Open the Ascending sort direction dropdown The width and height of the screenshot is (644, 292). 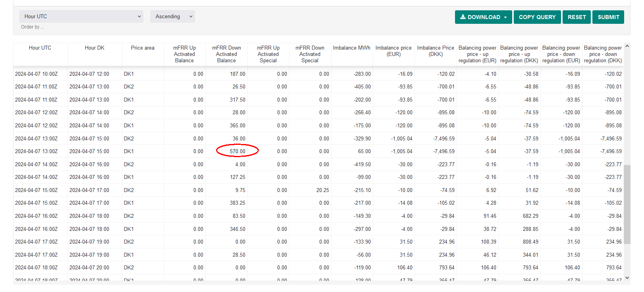(173, 16)
